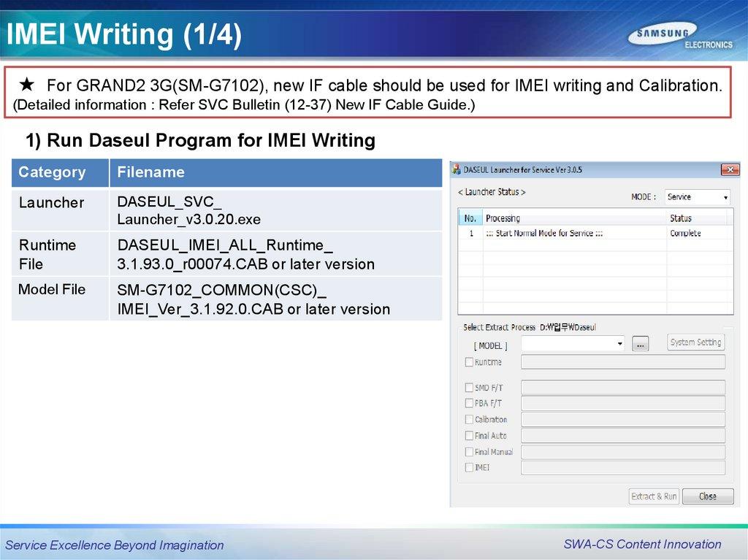The height and width of the screenshot is (560, 748).
Task: Click the browse ellipsis button beside MODEL
Action: pyautogui.click(x=641, y=344)
